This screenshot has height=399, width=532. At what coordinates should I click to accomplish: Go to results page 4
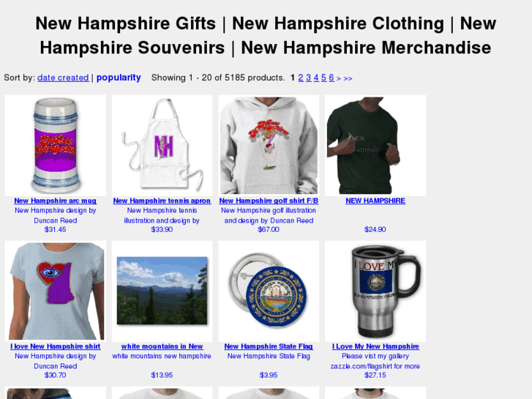[x=316, y=78]
